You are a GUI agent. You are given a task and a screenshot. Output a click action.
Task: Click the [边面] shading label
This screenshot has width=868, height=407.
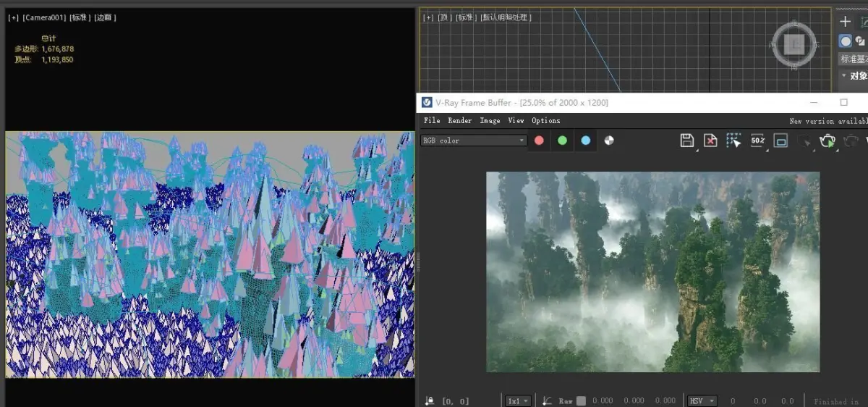pyautogui.click(x=105, y=17)
